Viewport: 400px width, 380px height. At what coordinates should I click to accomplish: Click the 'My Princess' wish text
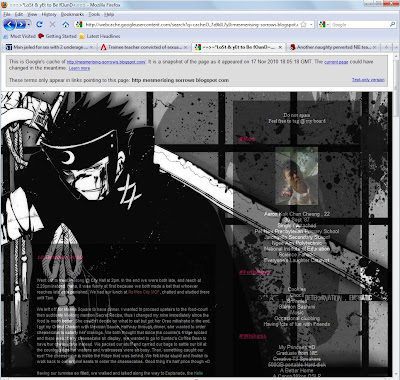click(x=297, y=347)
